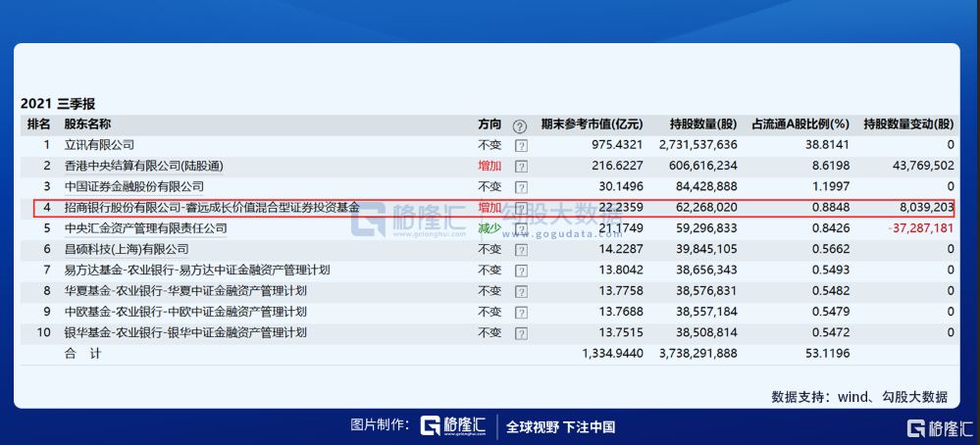
Task: Click the 股东名称 column header
Action: coord(87,124)
